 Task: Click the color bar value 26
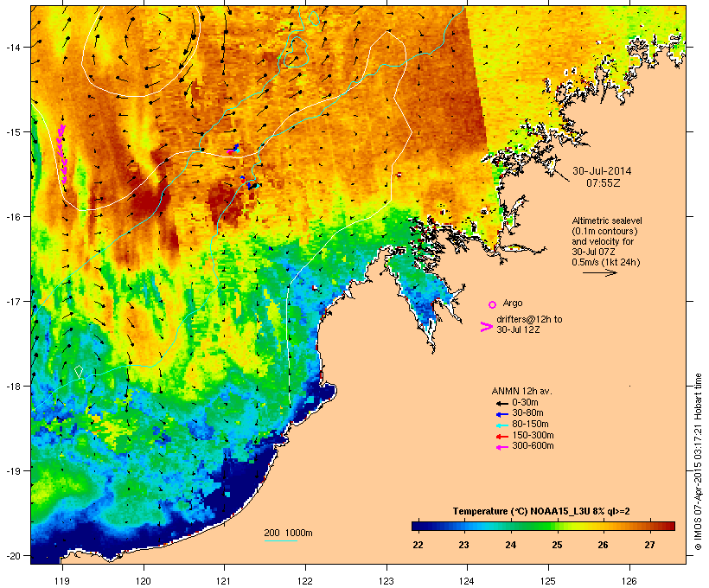[x=604, y=545]
